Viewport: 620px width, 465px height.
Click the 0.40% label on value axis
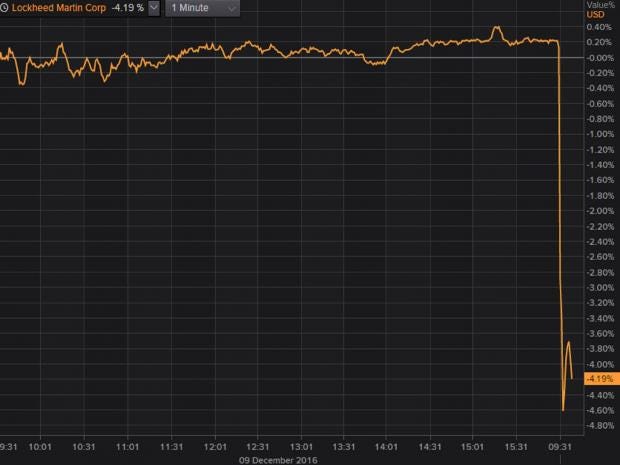point(598,27)
